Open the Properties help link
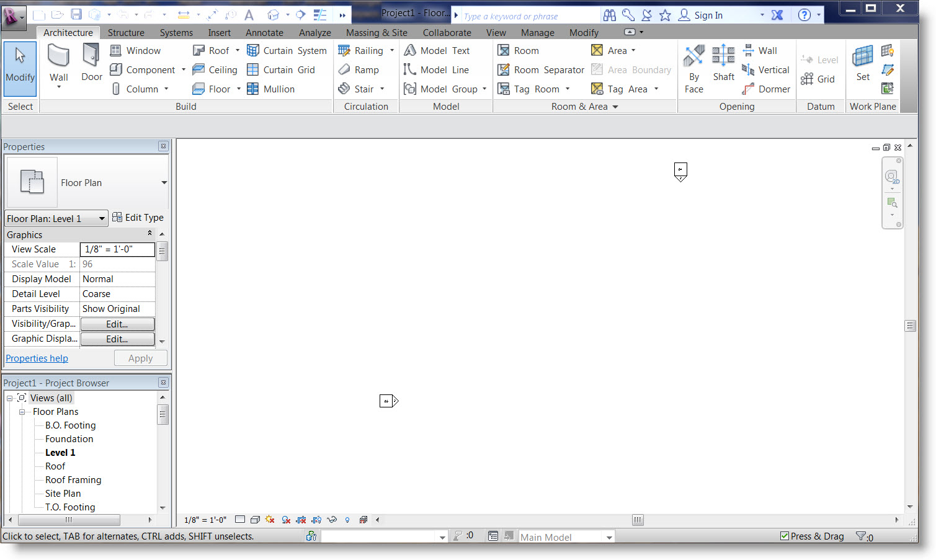Viewport: 936px width, 560px height. [x=37, y=358]
